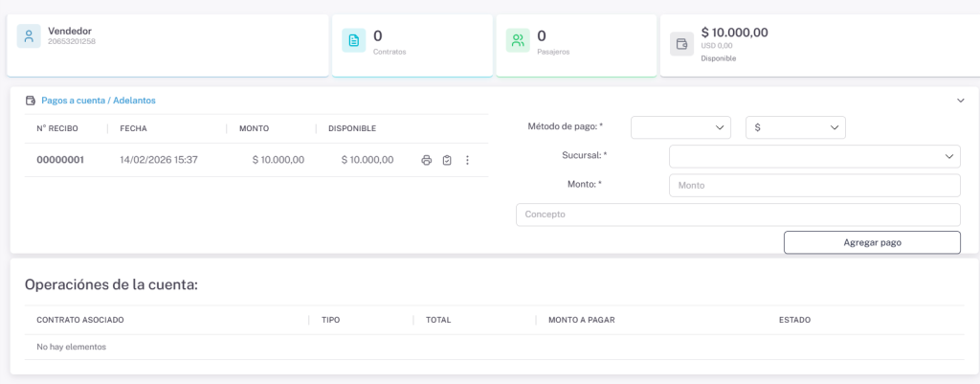This screenshot has height=384, width=980.
Task: Open the three-dot menu for receipt 00000001
Action: tap(467, 160)
